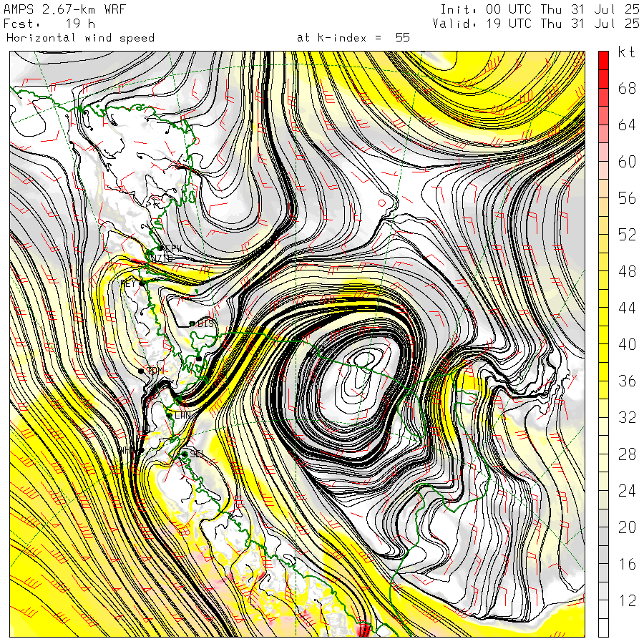Click the 48 value on the colorbar scale
This screenshot has width=644, height=644.
[627, 271]
